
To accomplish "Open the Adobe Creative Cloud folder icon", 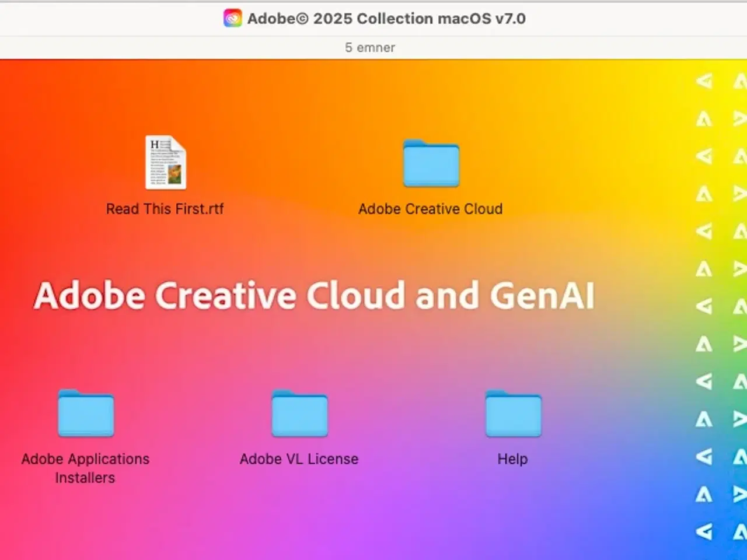I will tap(431, 163).
